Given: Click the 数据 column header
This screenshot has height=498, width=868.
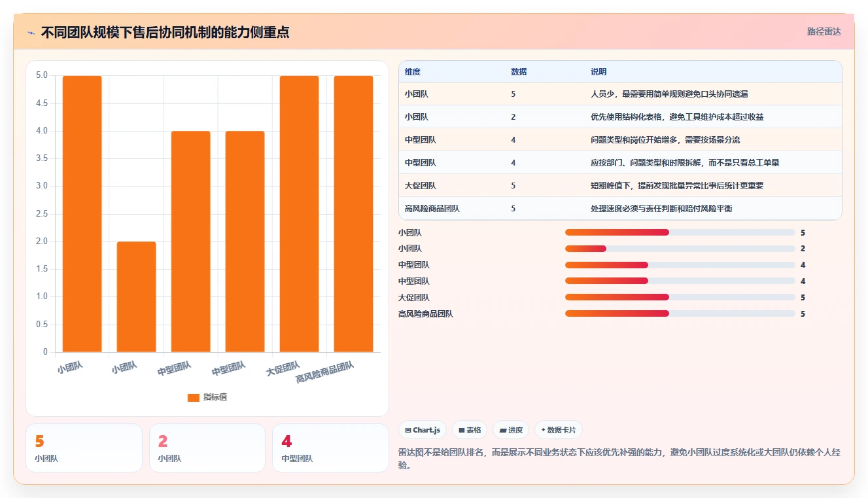Looking at the screenshot, I should (x=519, y=71).
